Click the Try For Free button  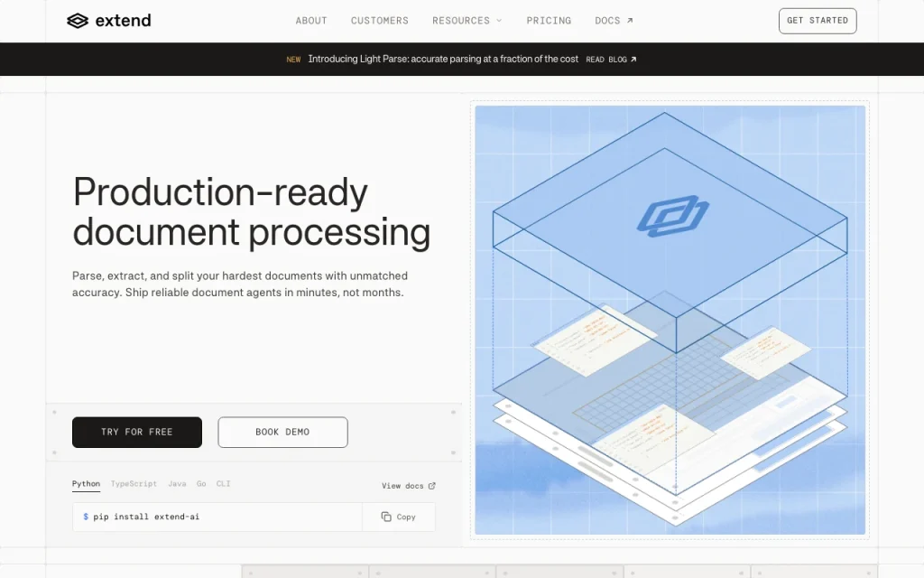coord(137,433)
